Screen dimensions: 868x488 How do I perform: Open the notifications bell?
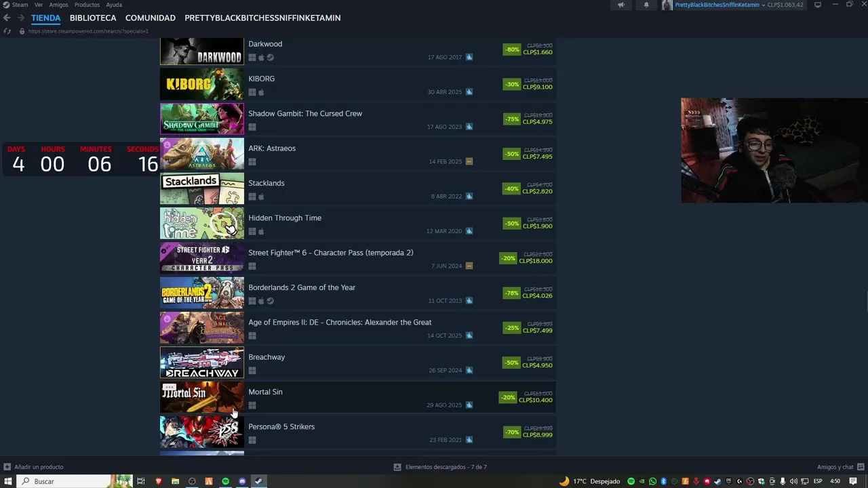coord(646,5)
